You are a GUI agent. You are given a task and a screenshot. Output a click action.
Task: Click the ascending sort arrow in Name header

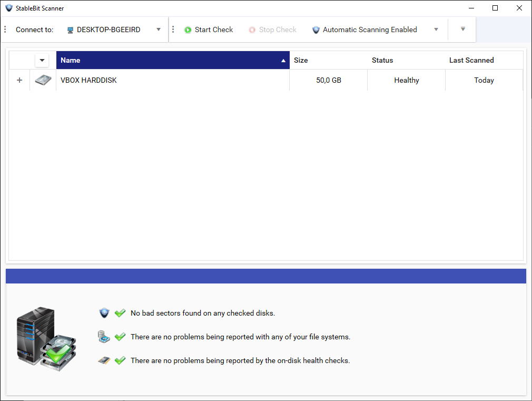click(x=283, y=61)
